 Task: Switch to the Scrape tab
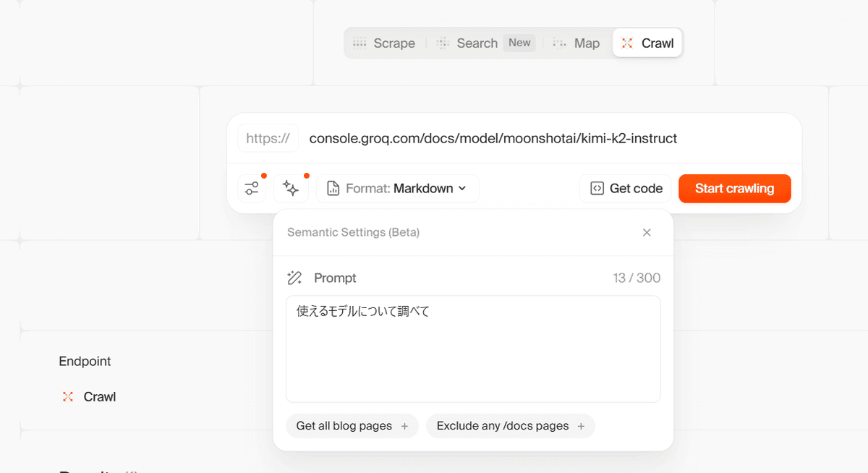384,43
